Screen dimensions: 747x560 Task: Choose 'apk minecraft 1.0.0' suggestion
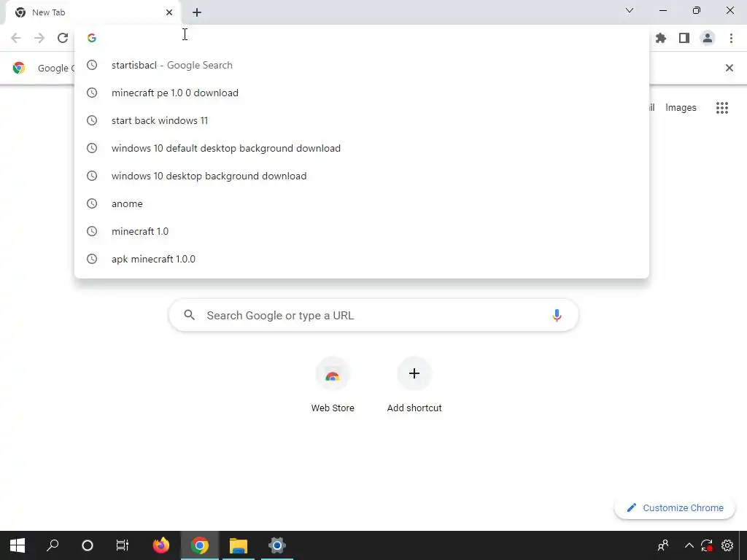click(x=362, y=259)
